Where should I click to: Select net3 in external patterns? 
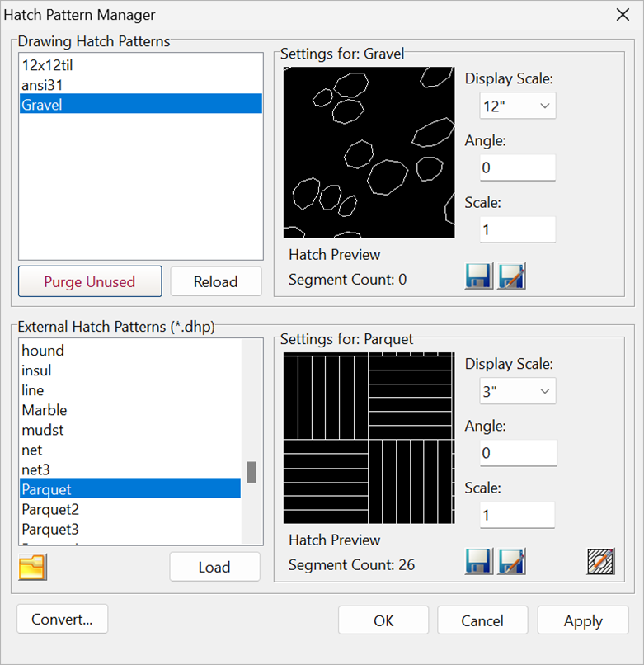click(130, 469)
